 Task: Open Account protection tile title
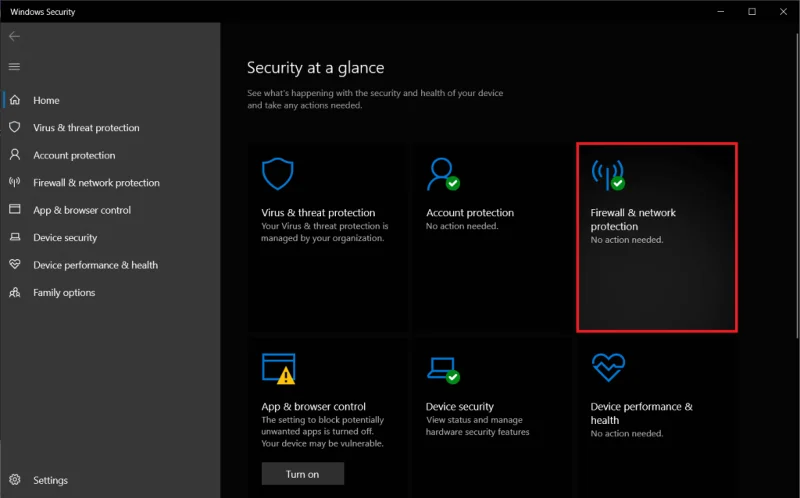470,213
